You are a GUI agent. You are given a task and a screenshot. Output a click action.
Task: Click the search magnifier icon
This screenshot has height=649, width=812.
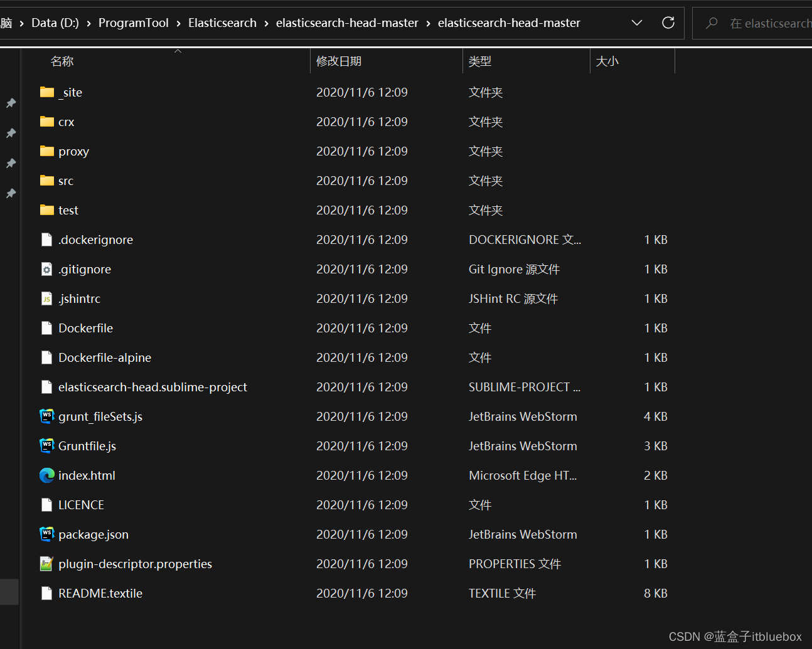click(712, 23)
